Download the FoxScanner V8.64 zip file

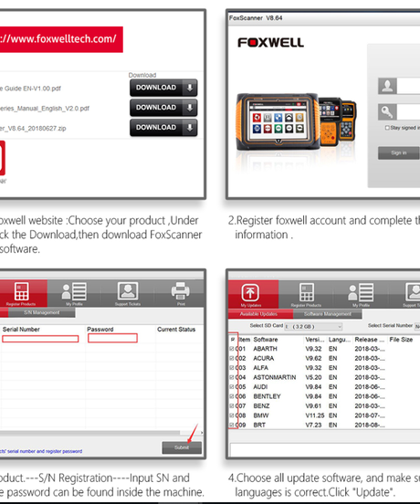click(x=163, y=127)
